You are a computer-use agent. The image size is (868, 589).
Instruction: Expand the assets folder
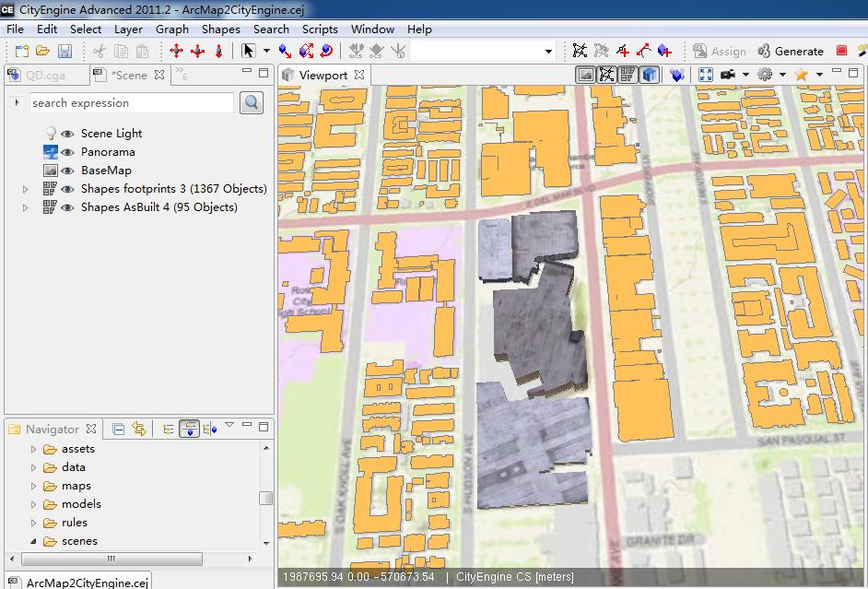[33, 449]
